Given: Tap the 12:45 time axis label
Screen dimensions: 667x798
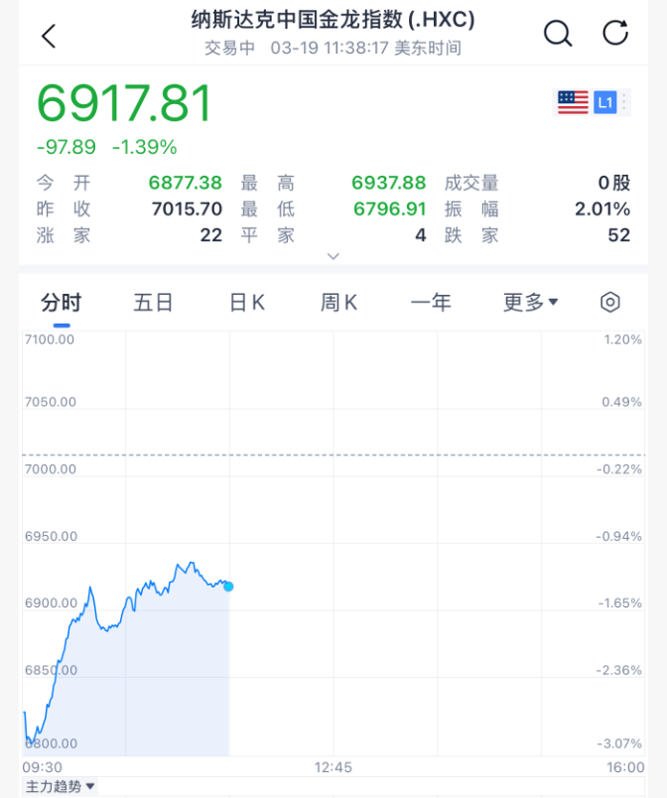Looking at the screenshot, I should [333, 767].
